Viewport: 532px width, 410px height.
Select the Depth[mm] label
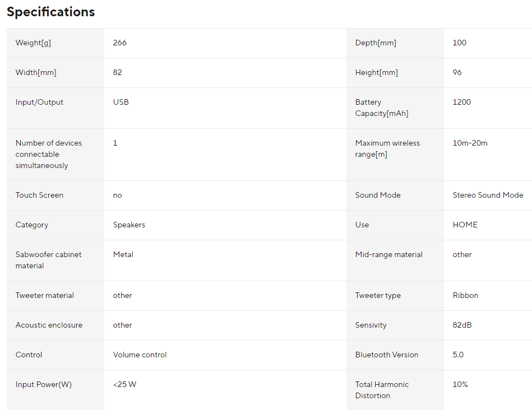pyautogui.click(x=376, y=43)
